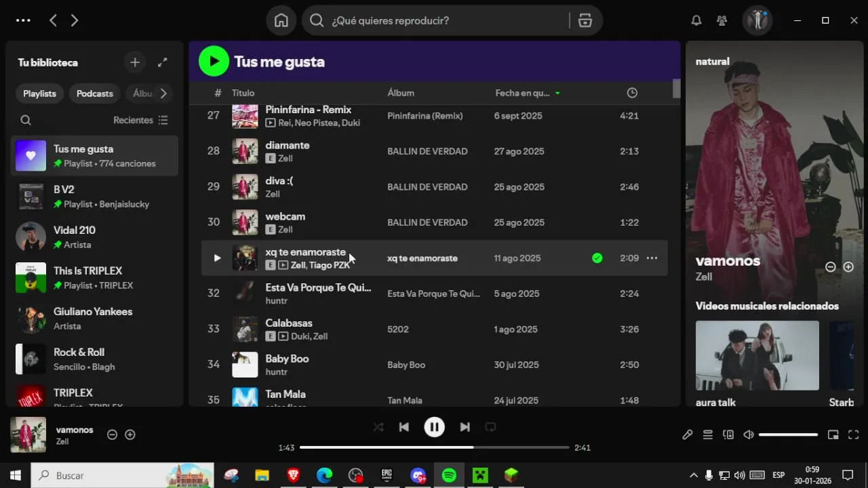
Task: Open Tus me gusta playlist
Action: [94, 156]
